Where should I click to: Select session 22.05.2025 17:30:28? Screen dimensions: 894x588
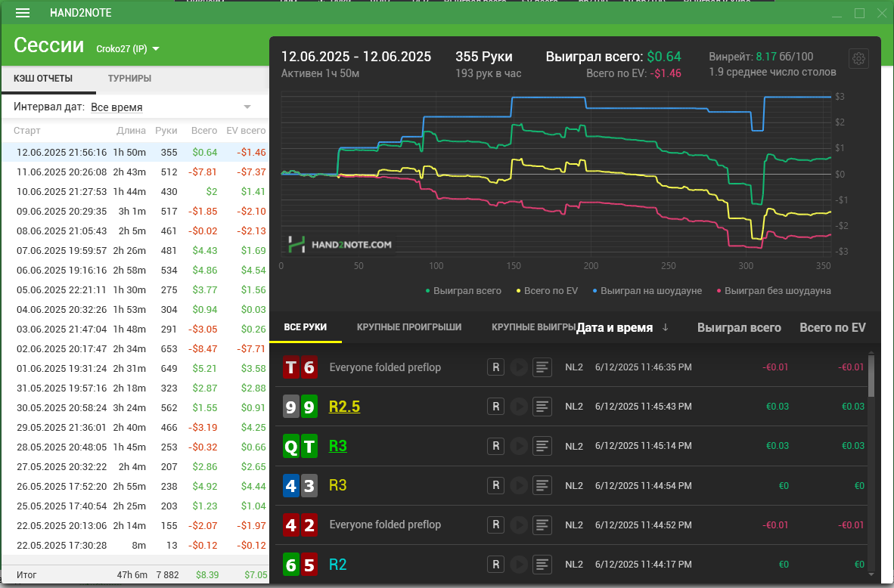coord(135,545)
